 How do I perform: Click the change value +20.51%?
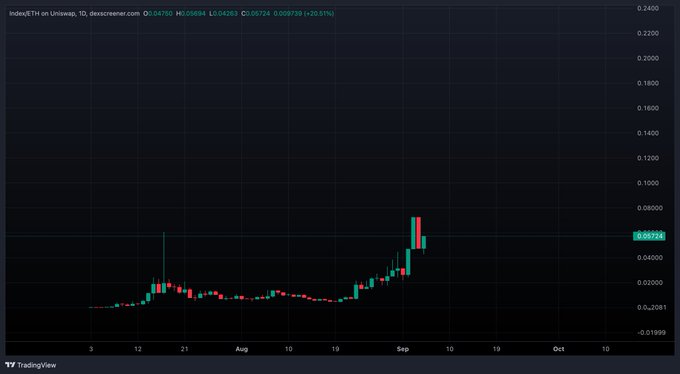point(319,13)
